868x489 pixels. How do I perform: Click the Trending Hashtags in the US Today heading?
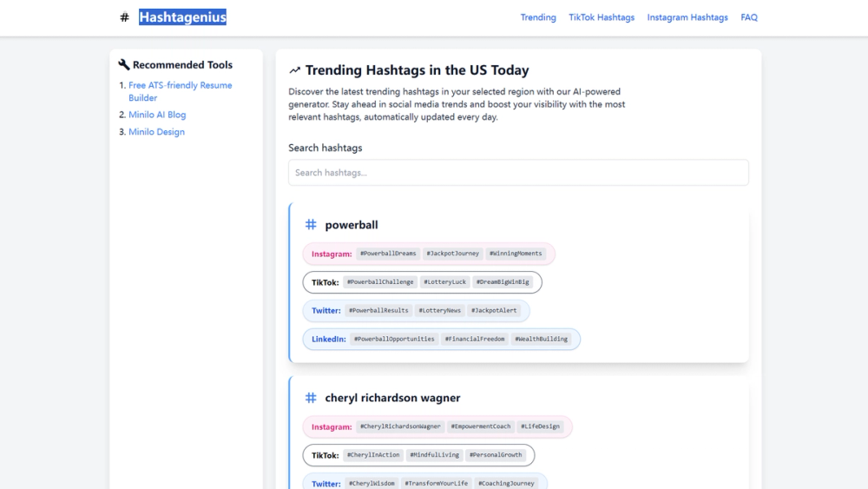point(418,70)
